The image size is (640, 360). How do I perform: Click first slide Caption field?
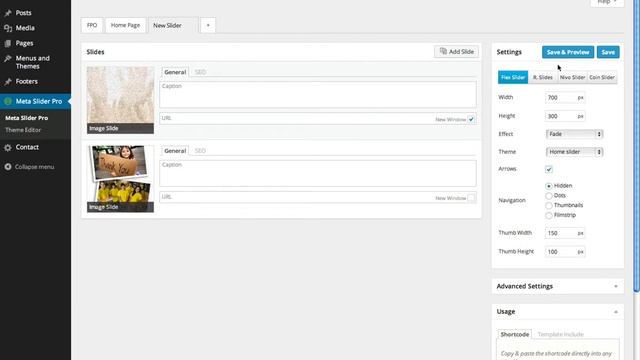(318, 95)
